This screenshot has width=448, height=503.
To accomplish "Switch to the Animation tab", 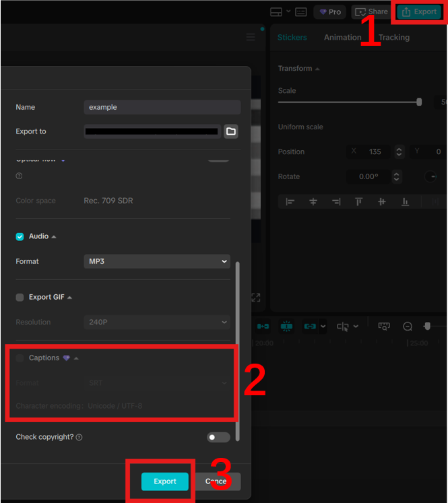I will [x=342, y=38].
